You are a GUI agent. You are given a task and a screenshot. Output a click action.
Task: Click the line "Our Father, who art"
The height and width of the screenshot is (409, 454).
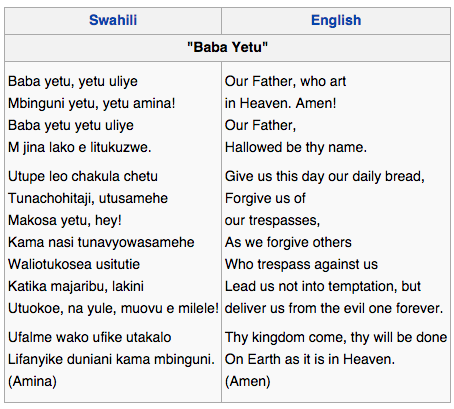click(x=286, y=82)
